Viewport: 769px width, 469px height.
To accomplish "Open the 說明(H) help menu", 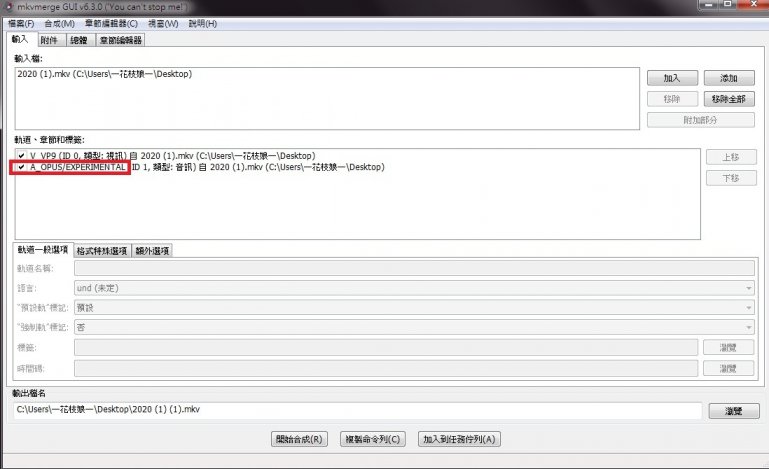I will tap(203, 23).
